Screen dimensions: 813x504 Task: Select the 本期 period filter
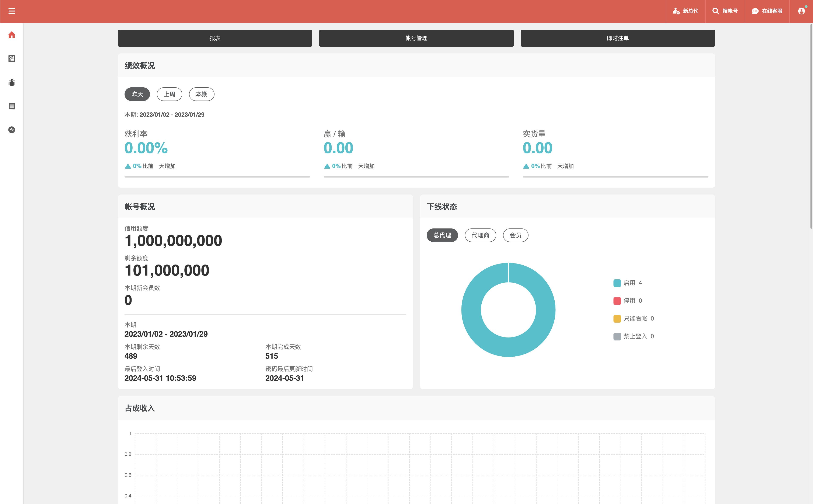click(x=202, y=94)
